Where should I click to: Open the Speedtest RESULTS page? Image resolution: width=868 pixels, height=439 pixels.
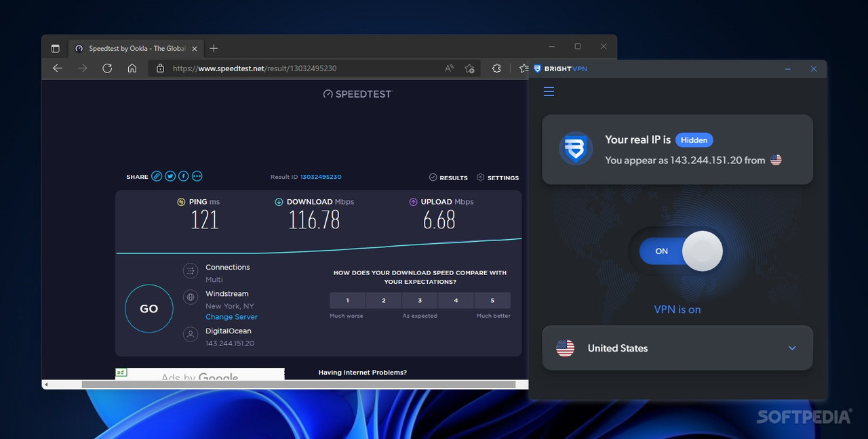(448, 177)
